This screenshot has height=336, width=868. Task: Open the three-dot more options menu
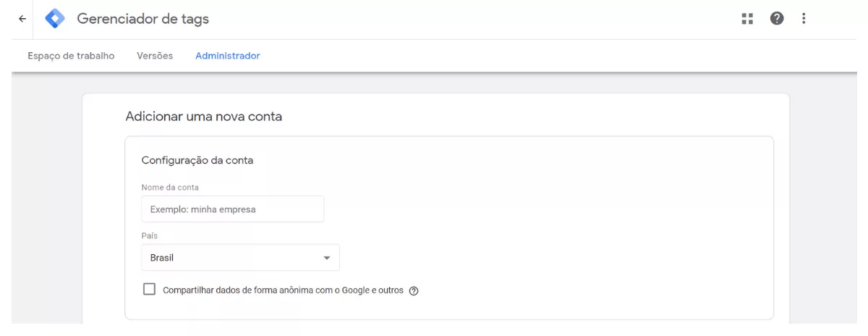(804, 19)
